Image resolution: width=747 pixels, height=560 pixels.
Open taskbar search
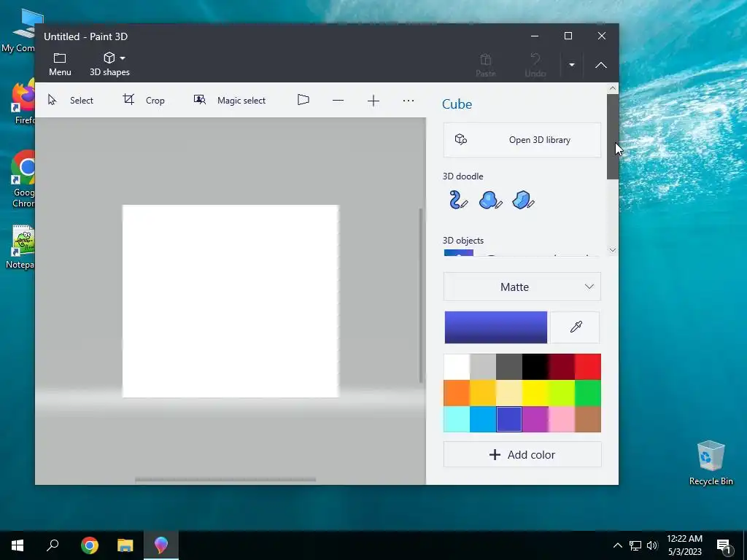[53, 545]
